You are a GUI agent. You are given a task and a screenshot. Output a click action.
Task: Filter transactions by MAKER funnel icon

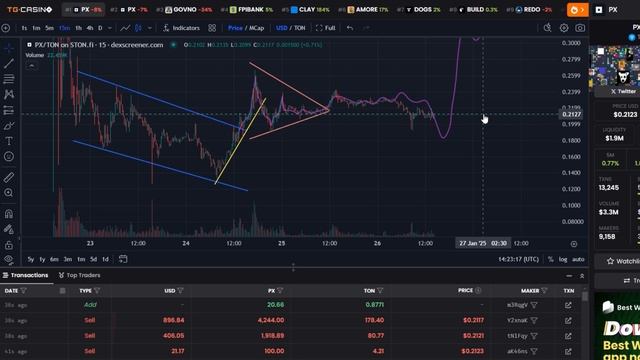tap(544, 291)
